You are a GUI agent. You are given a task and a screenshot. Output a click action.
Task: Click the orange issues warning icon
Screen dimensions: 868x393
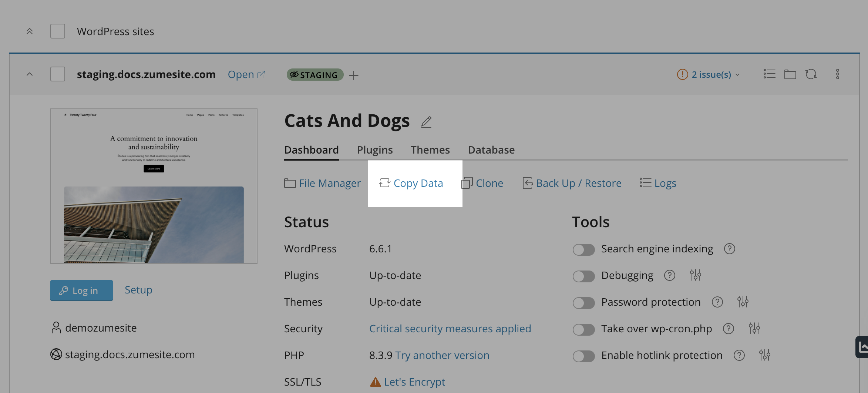[x=682, y=74]
